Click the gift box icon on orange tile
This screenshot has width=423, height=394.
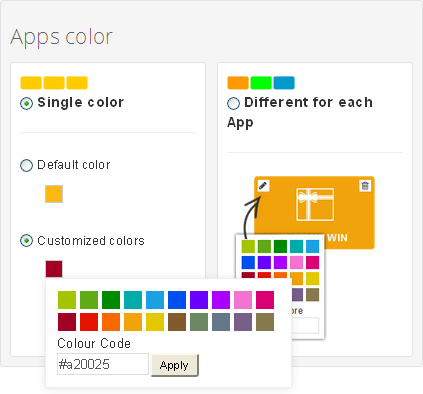pyautogui.click(x=315, y=204)
